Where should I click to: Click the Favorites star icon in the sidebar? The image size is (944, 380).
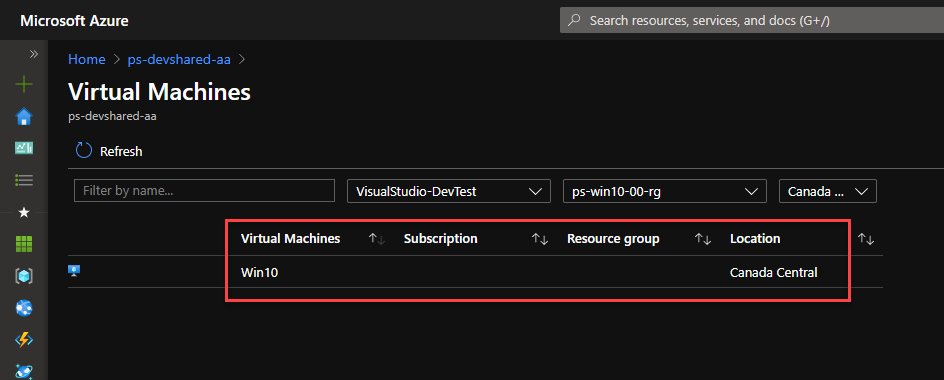pos(24,213)
